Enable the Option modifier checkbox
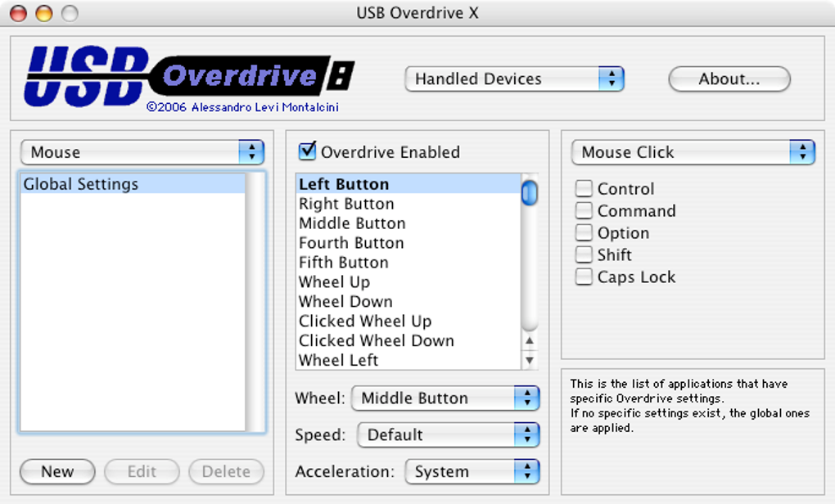 point(584,232)
